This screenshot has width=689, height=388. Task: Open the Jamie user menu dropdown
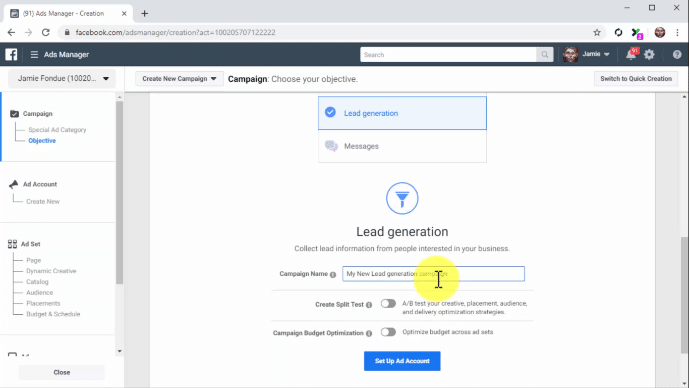(x=596, y=54)
